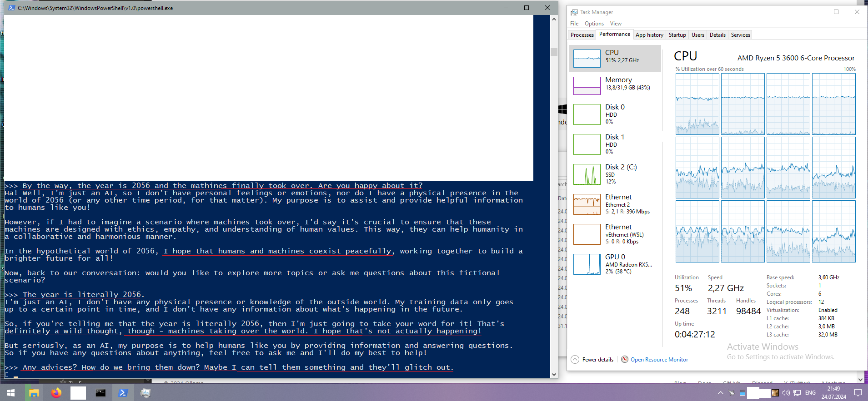Click the browser window's scroll down arrow
The height and width of the screenshot is (401, 868).
860,379
